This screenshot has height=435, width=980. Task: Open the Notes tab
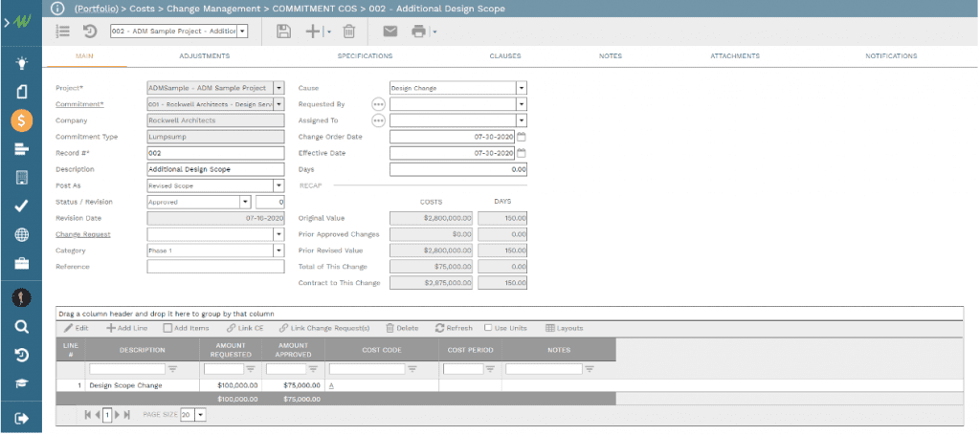coord(611,56)
